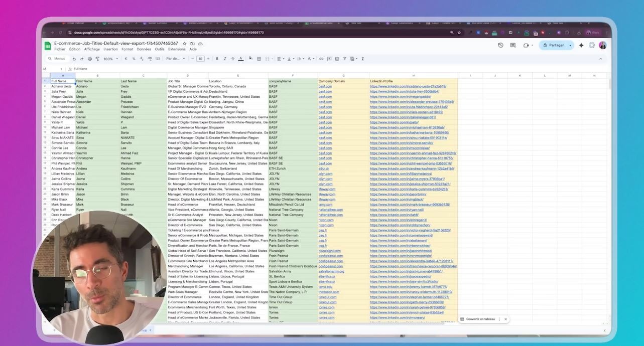The image size is (644, 346).
Task: Open the Édition menu
Action: coord(75,49)
